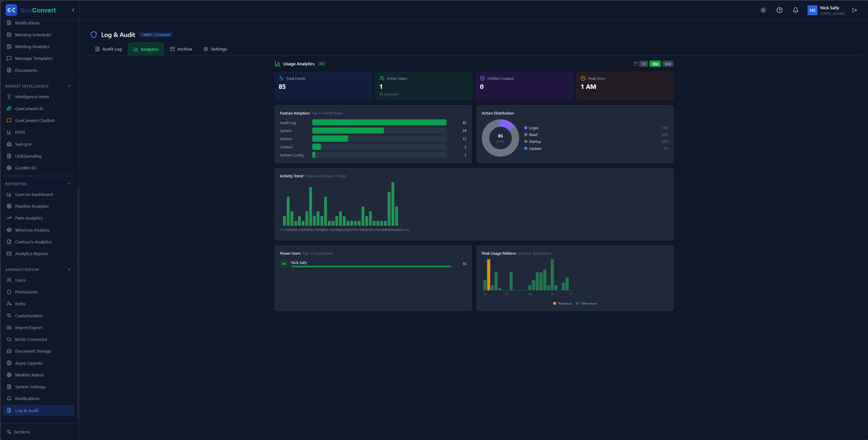This screenshot has width=868, height=440.
Task: Open the Notifications item at sidebar top
Action: click(38, 23)
